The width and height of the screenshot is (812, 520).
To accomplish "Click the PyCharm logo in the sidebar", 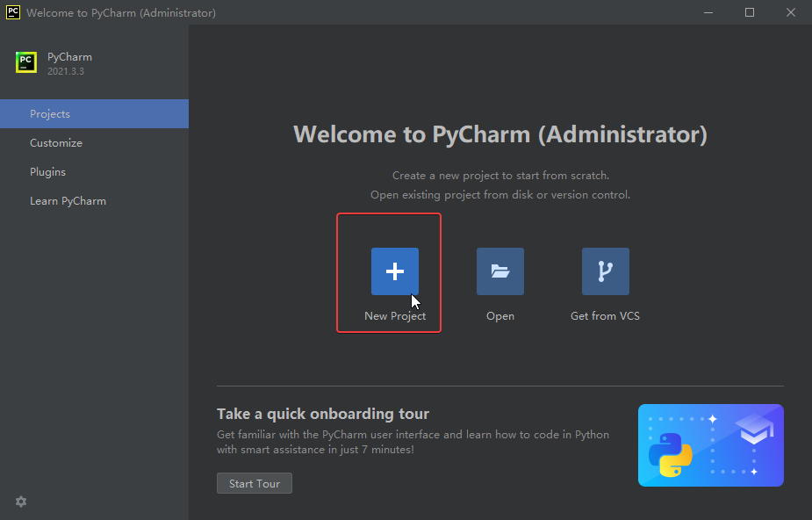I will [x=25, y=62].
